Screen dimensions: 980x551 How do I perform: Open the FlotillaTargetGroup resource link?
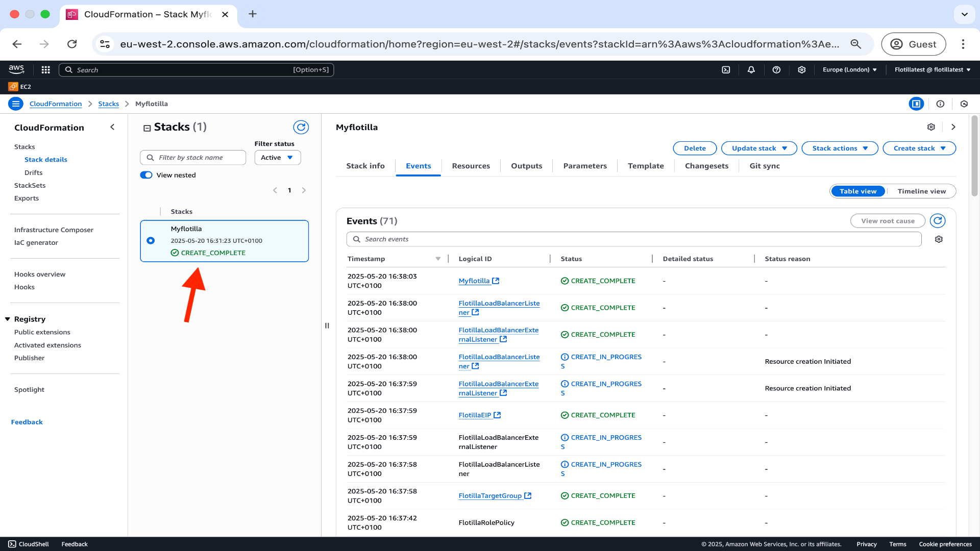pyautogui.click(x=490, y=496)
